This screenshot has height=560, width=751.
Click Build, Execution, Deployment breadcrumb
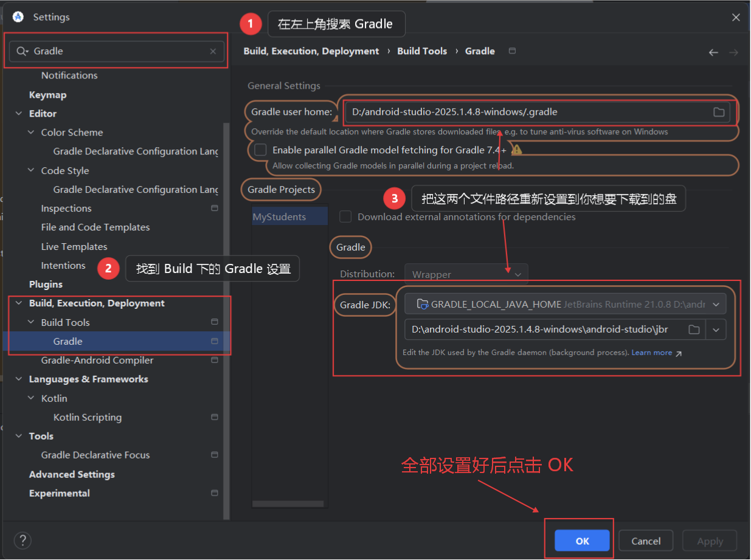311,51
